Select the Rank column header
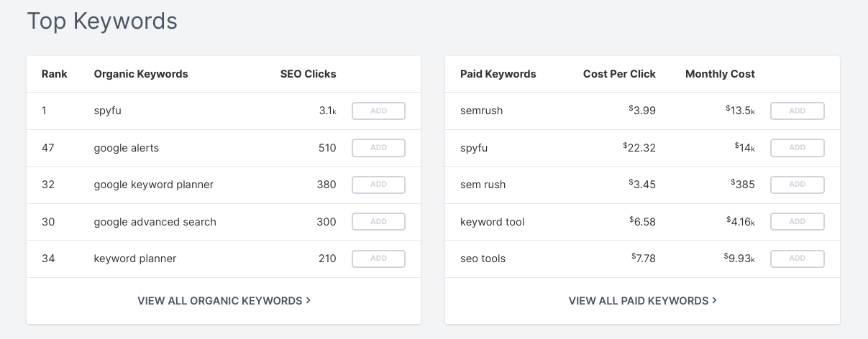The height and width of the screenshot is (339, 868). click(55, 74)
